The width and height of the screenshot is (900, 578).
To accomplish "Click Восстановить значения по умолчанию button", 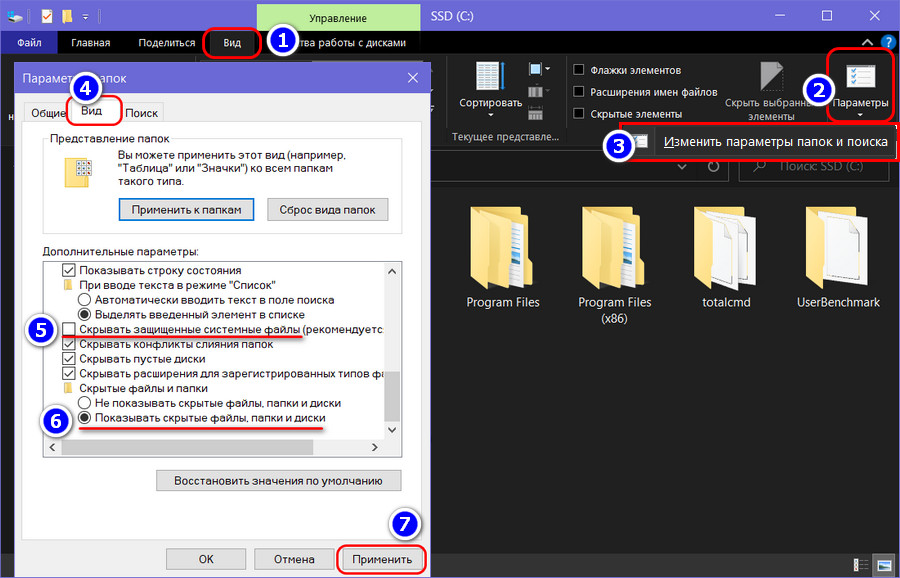I will pyautogui.click(x=278, y=481).
